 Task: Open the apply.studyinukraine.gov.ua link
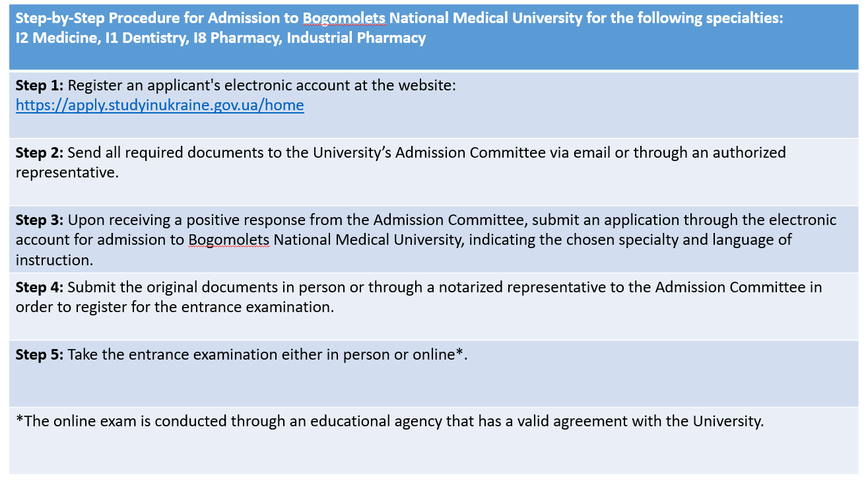(x=160, y=105)
